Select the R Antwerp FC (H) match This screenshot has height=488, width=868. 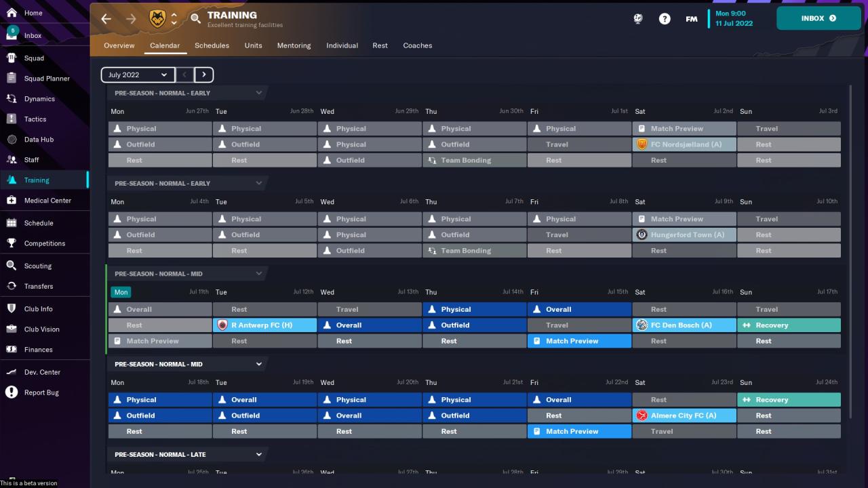coord(264,325)
